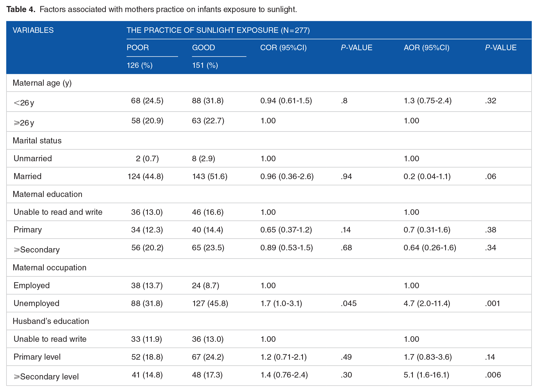Click the Unemployed AOR value 4.7 (2.0-11.4)
This screenshot has width=538, height=392.
tap(427, 303)
